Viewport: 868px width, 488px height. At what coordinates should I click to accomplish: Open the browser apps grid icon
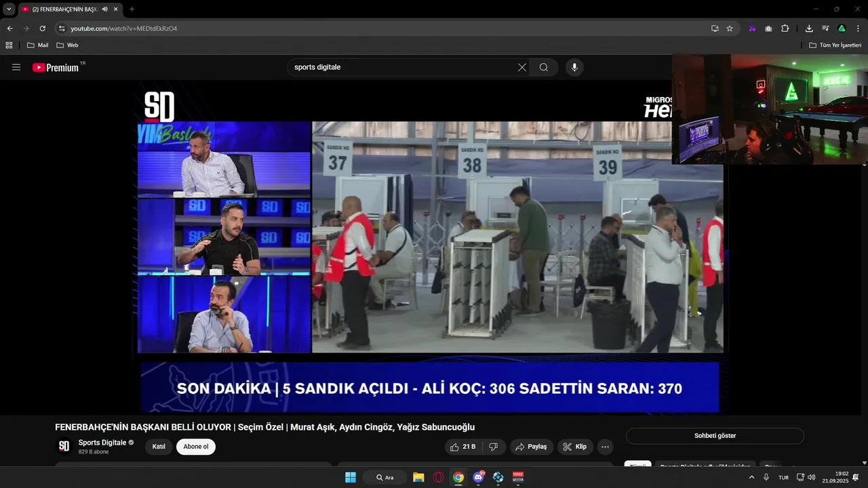pos(9,45)
